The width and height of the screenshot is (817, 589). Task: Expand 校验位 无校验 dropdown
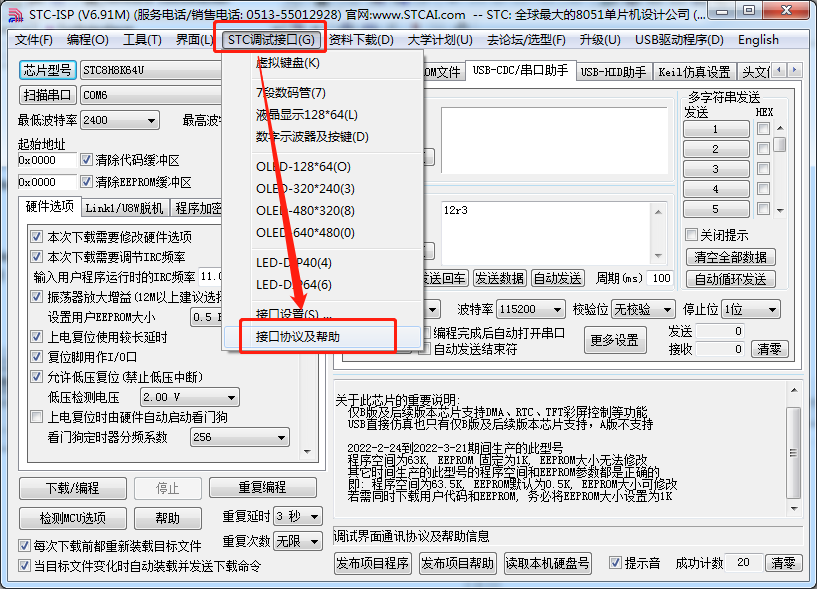[643, 310]
